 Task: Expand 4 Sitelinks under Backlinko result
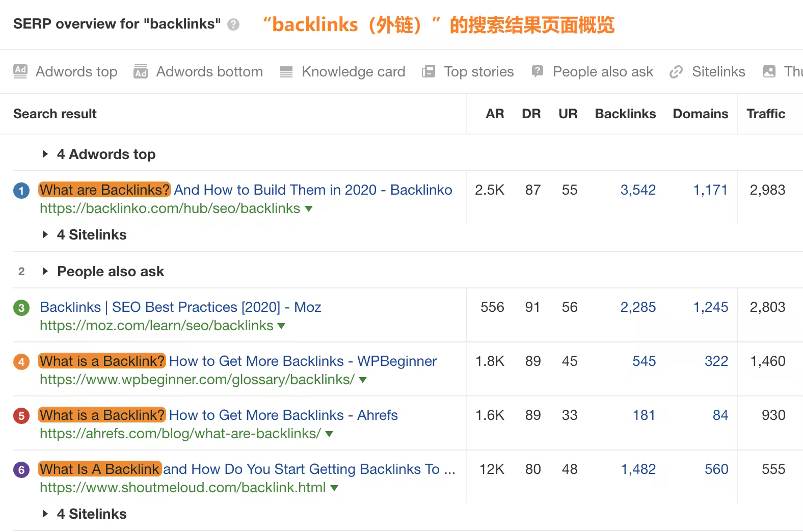[45, 234]
